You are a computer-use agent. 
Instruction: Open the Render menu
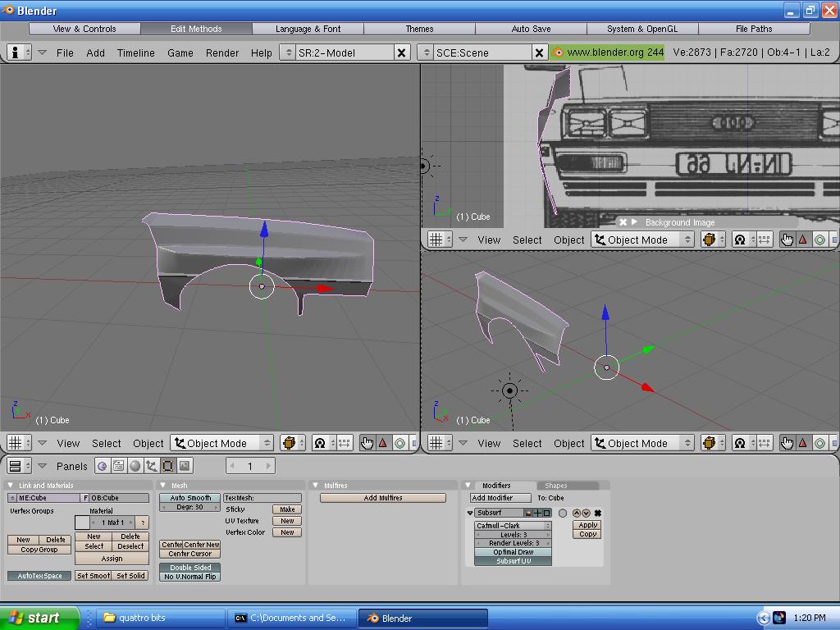[x=222, y=52]
